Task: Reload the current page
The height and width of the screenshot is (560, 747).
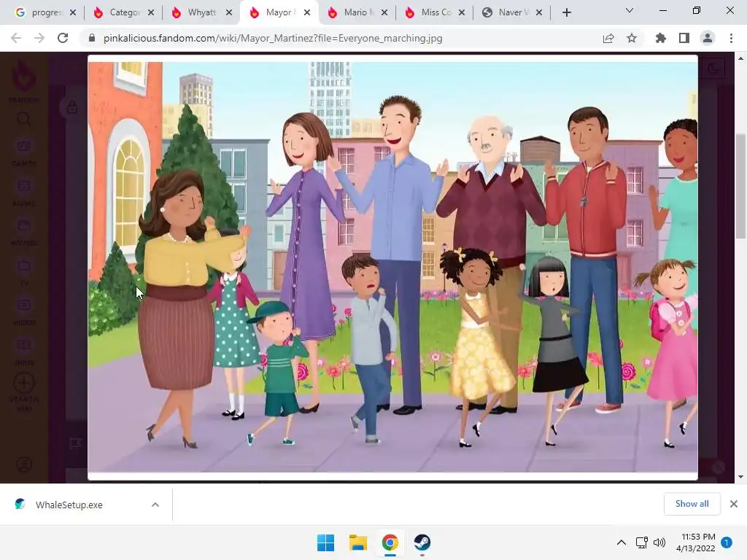Action: tap(63, 38)
